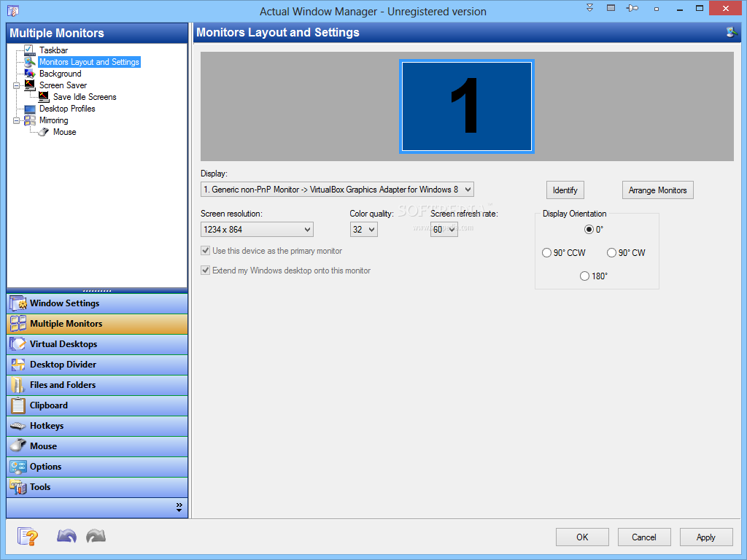Click the Tools section icon
The width and height of the screenshot is (747, 560).
pos(18,487)
